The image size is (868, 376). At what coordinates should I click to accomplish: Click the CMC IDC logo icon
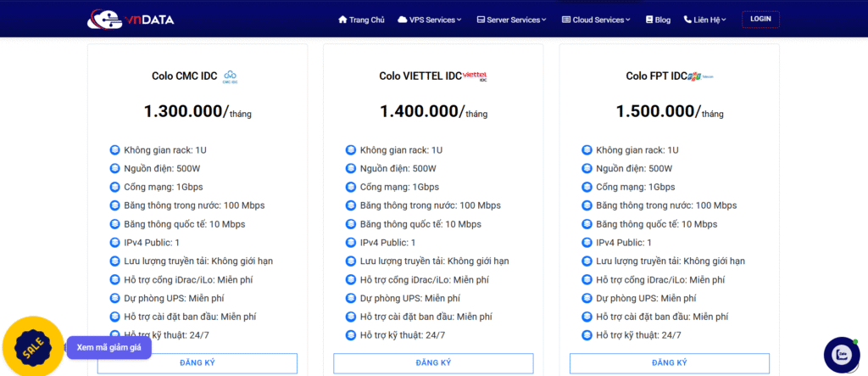pos(231,76)
